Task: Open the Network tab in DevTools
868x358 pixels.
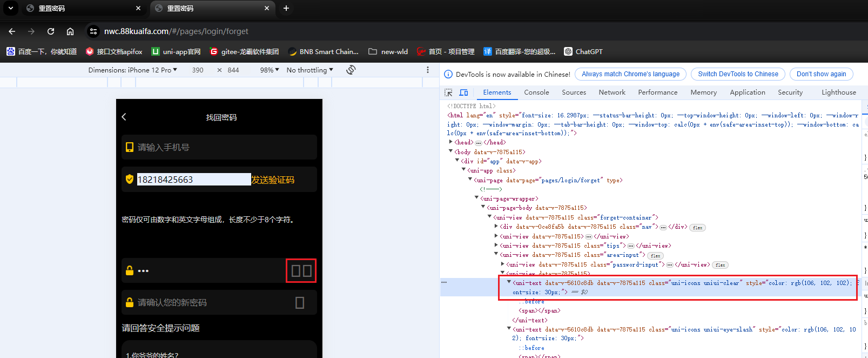Action: pos(612,92)
